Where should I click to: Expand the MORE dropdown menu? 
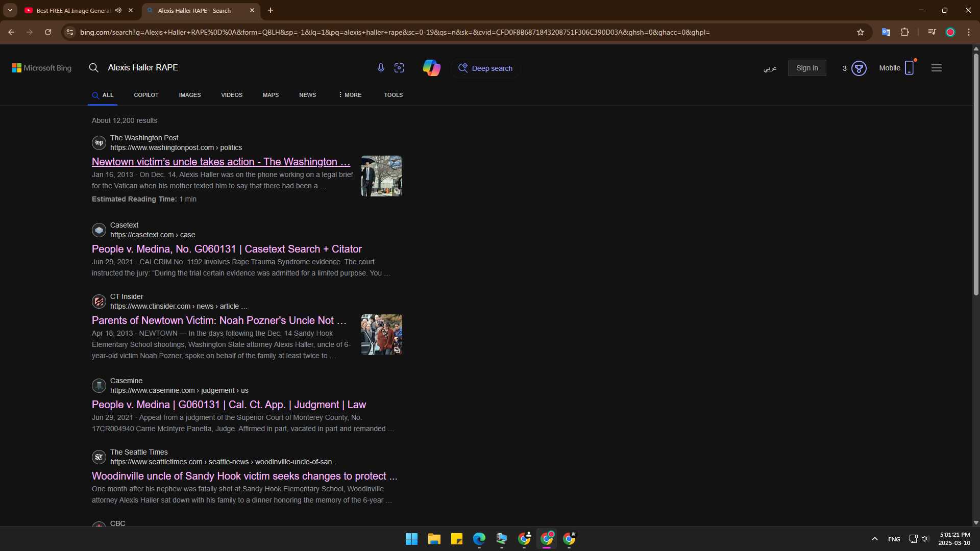tap(350, 95)
